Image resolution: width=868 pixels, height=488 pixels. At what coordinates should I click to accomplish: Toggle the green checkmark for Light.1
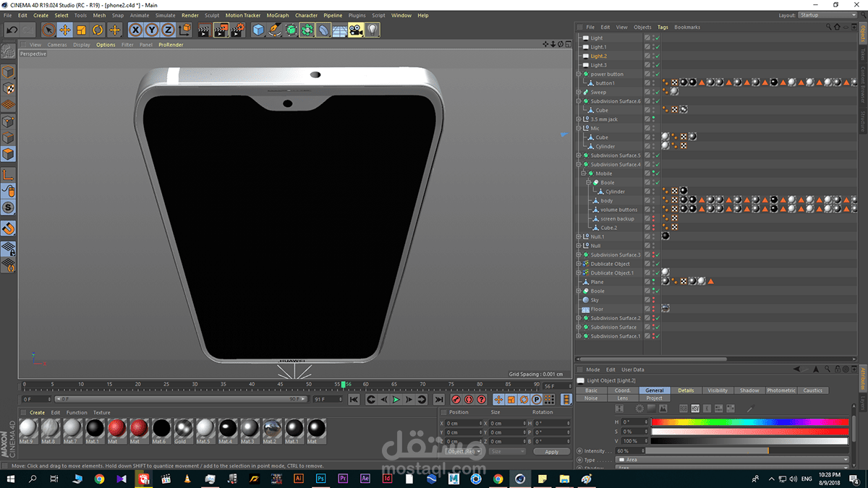(658, 47)
